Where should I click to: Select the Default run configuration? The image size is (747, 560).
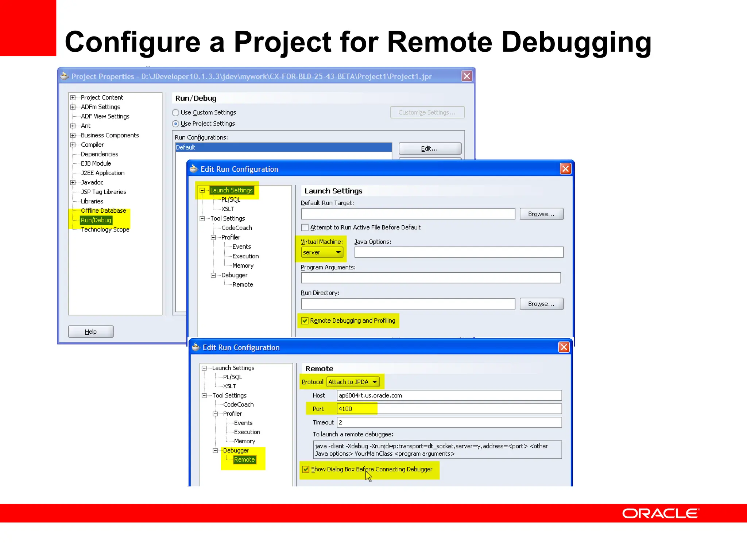point(284,147)
